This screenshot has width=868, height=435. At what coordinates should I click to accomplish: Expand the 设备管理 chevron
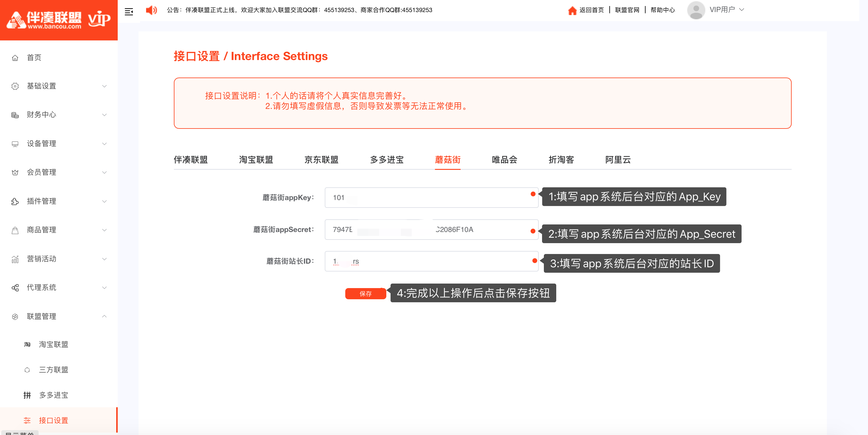coord(104,144)
